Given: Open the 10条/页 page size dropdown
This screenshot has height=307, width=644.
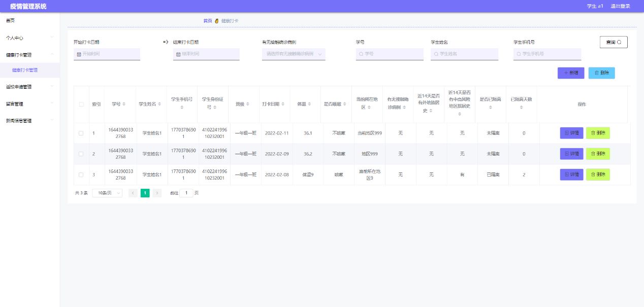Looking at the screenshot, I should click(x=107, y=193).
